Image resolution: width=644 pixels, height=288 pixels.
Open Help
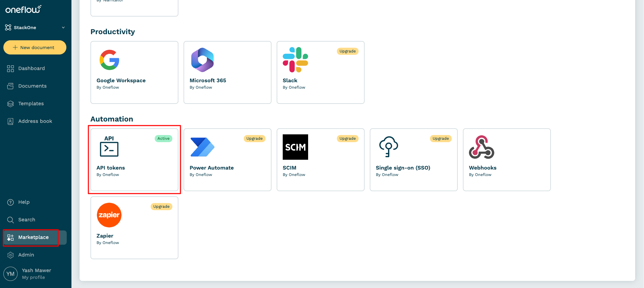coord(24,202)
